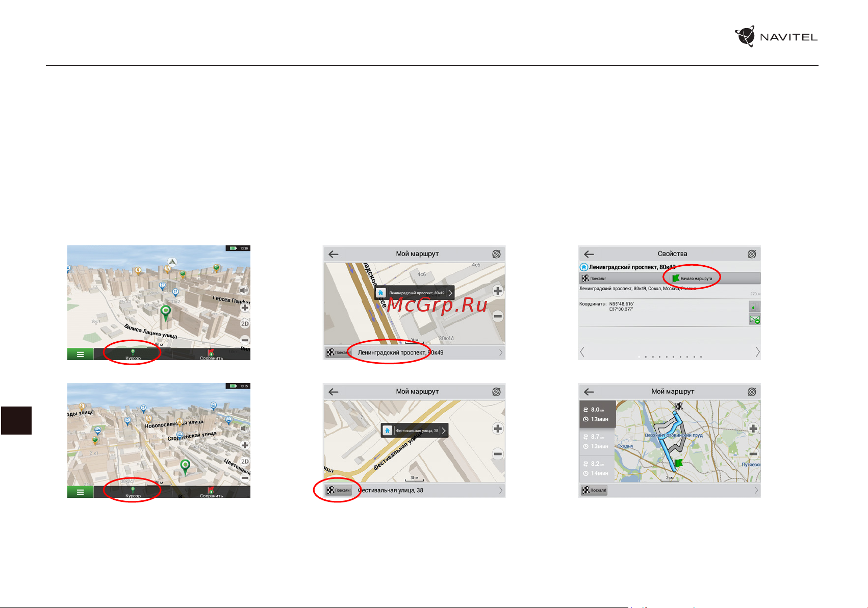Select the green pin on the Новопоселковая map
Viewport: 868px width, 608px height.
click(186, 467)
